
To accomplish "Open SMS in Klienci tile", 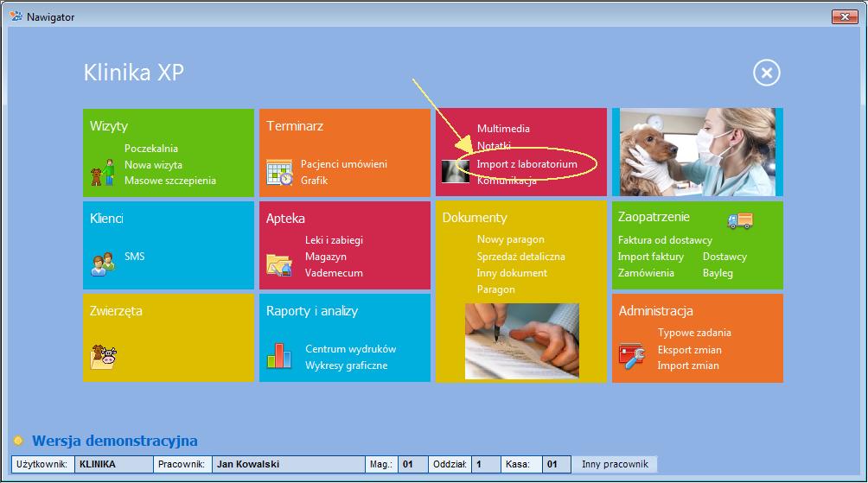I will tap(135, 256).
